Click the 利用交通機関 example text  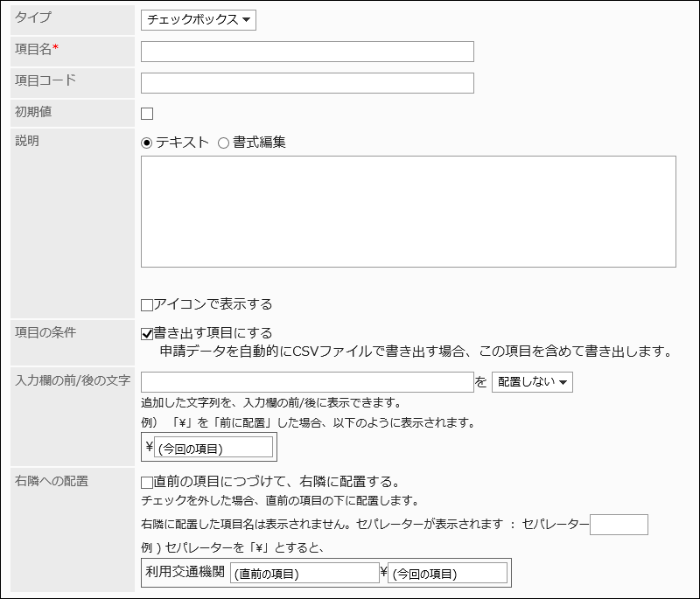(185, 572)
